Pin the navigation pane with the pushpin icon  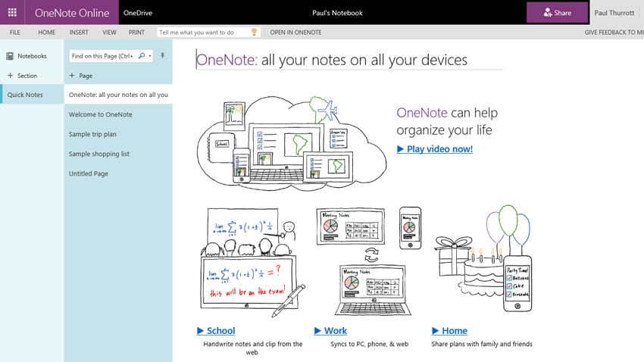(x=163, y=55)
